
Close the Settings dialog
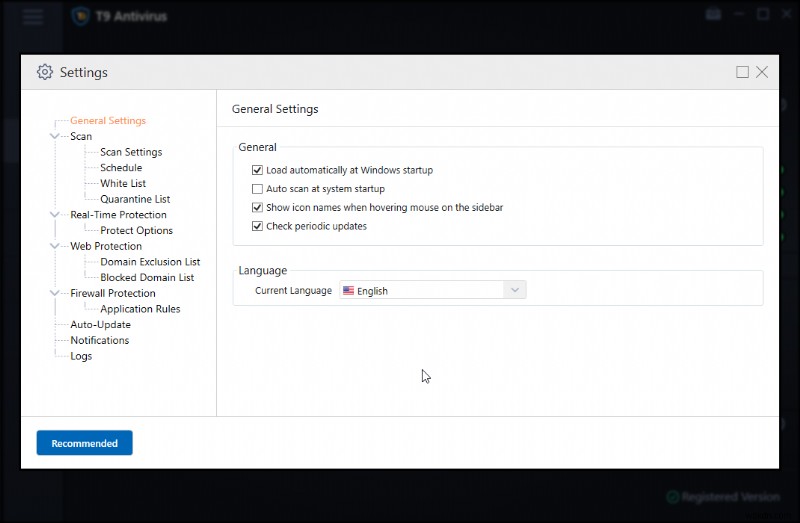(762, 72)
